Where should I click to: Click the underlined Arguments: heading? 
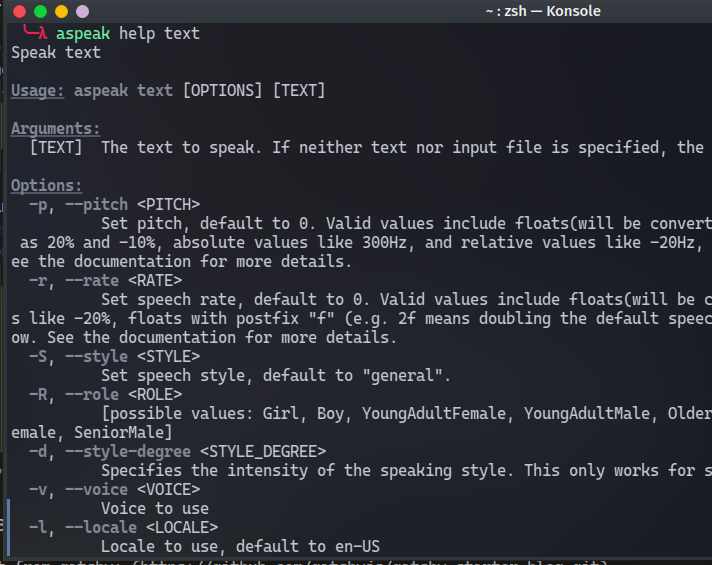(55, 129)
